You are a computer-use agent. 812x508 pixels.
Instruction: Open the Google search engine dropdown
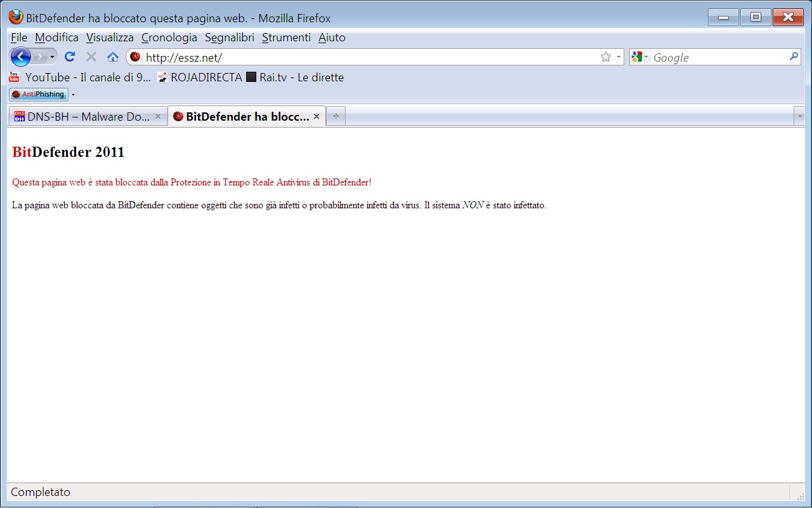[640, 57]
